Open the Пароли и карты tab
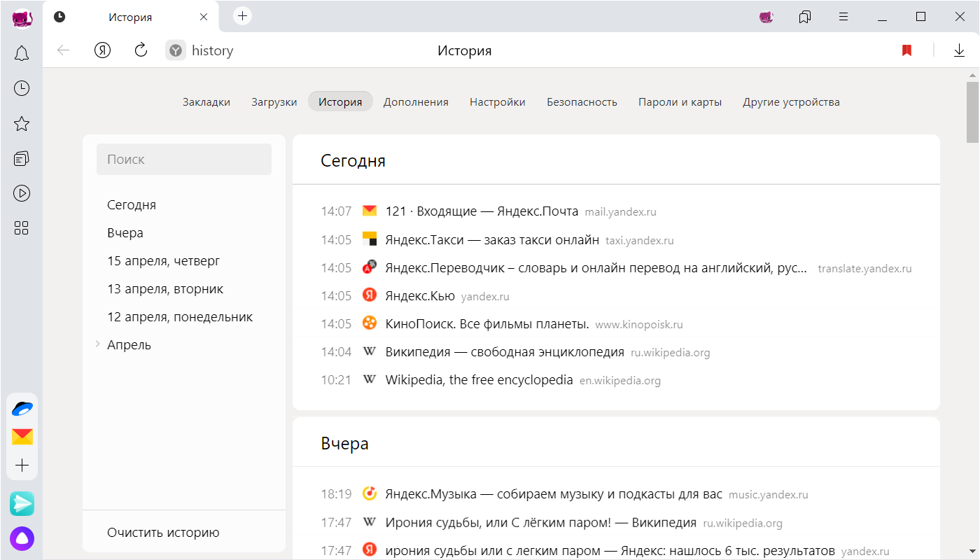Viewport: 980px width, 560px height. click(x=680, y=102)
